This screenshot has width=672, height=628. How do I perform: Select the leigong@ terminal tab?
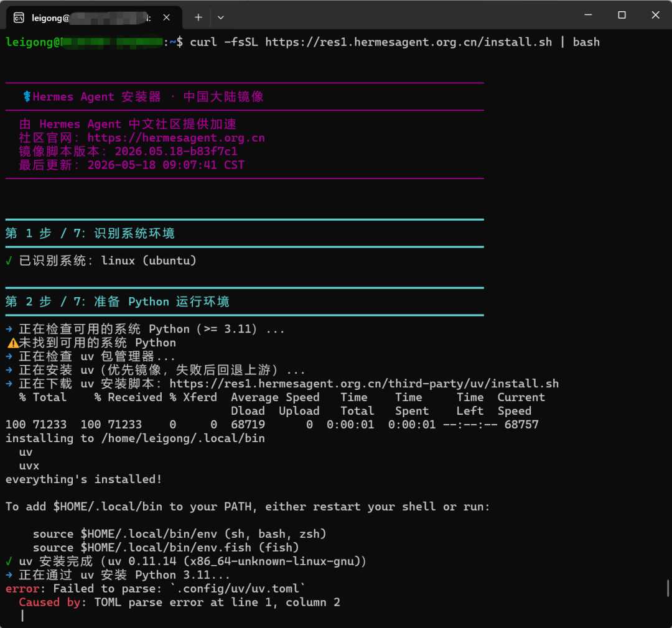click(95, 17)
